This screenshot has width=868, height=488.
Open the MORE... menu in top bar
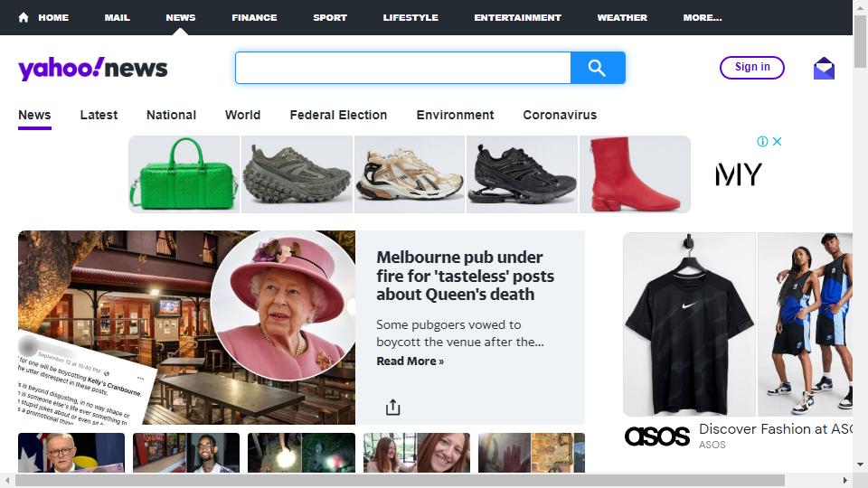(702, 17)
